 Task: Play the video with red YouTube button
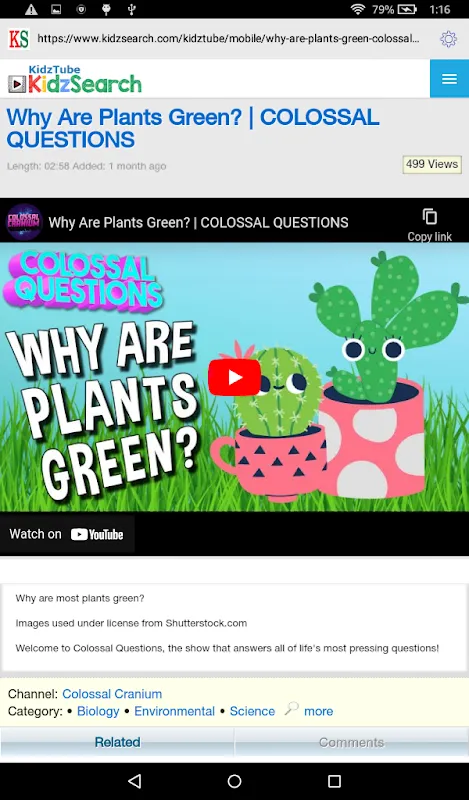click(235, 378)
